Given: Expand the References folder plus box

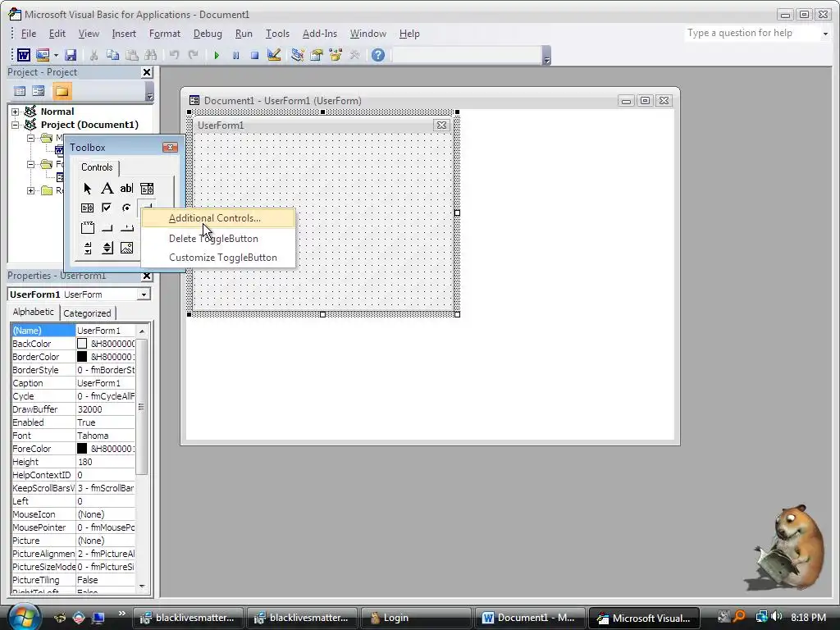Looking at the screenshot, I should [31, 190].
